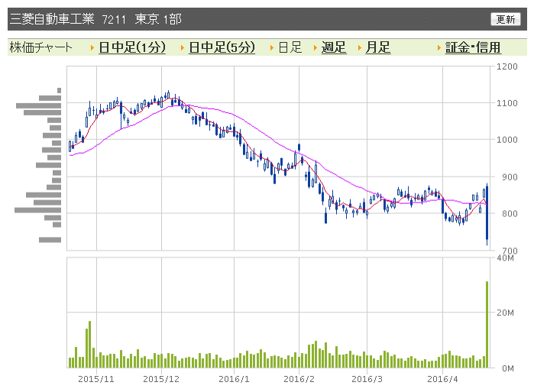This screenshot has height=392, width=534.
Task: Click the 2016/1 date axis label
Action: coord(234,379)
